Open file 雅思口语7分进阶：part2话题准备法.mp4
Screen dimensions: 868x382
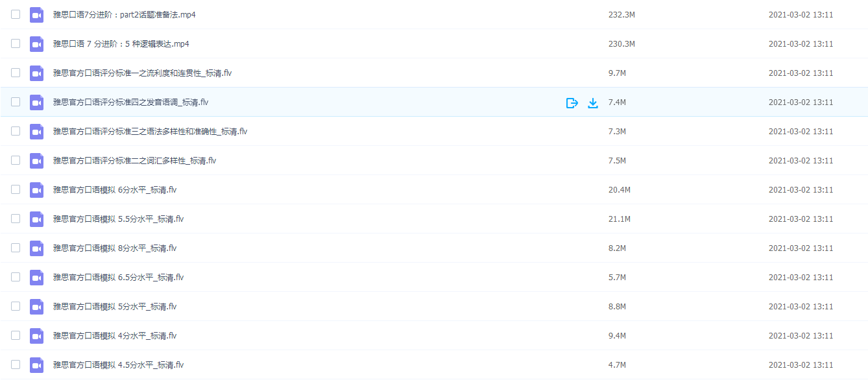coord(125,15)
